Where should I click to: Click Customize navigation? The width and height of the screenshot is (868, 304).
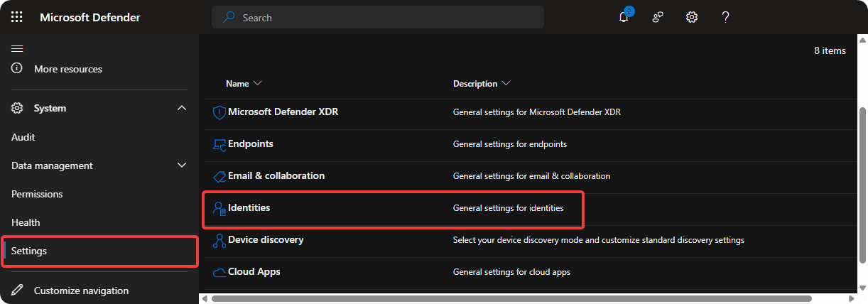[x=81, y=291]
